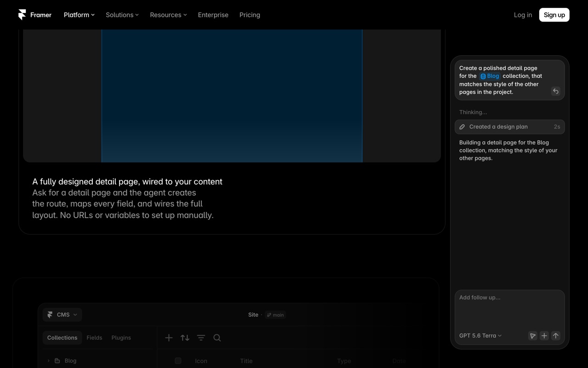Open the Solutions menu
The height and width of the screenshot is (368, 588).
(x=122, y=15)
